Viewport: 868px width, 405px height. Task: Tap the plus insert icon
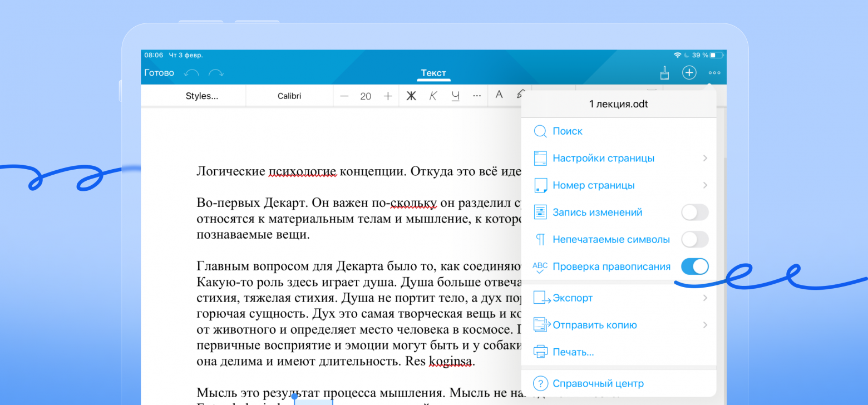[689, 73]
